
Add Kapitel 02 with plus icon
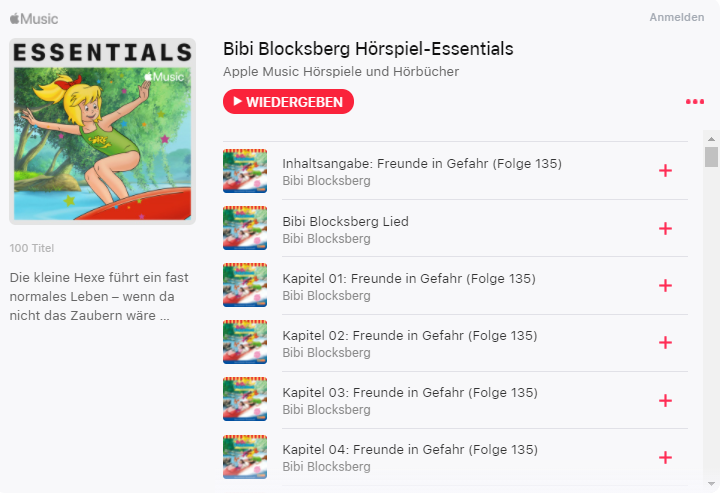point(665,343)
